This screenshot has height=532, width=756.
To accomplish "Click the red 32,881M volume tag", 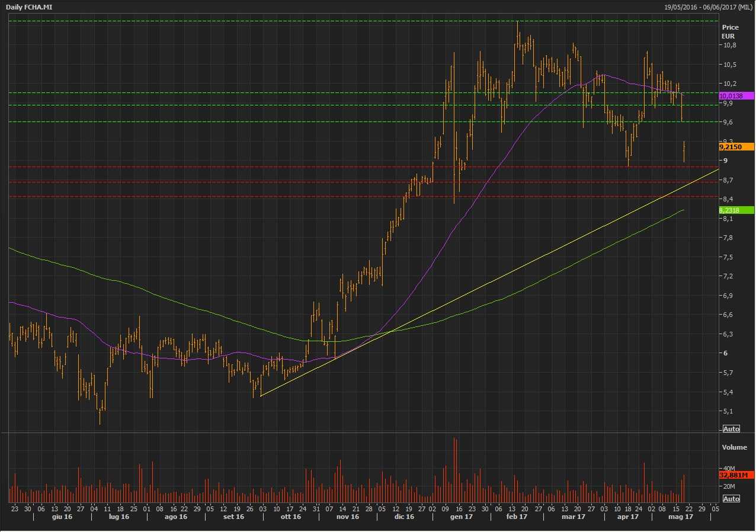I will (x=735, y=475).
